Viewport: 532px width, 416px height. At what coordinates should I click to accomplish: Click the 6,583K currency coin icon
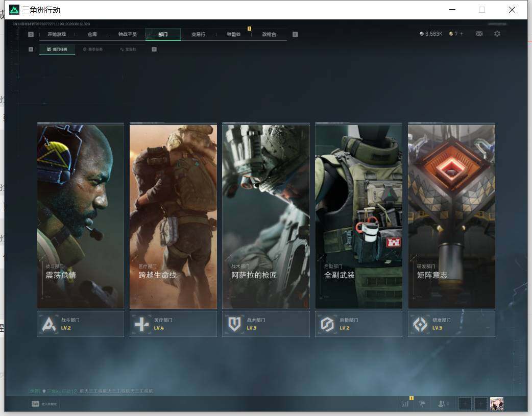[x=421, y=34]
